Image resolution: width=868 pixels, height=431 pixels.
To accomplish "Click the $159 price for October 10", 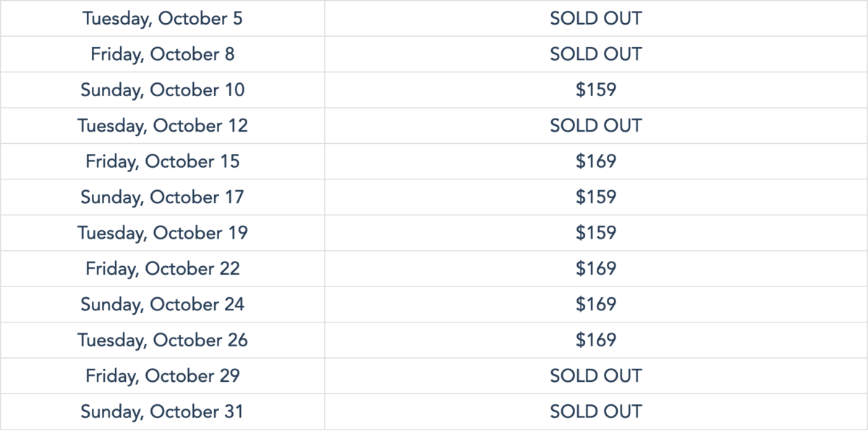I will click(595, 90).
